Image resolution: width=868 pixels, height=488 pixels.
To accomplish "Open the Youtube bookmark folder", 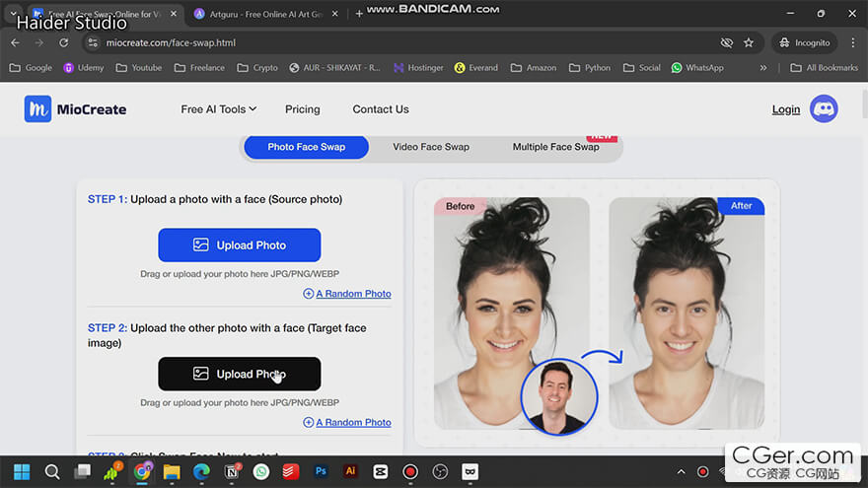I will click(139, 67).
